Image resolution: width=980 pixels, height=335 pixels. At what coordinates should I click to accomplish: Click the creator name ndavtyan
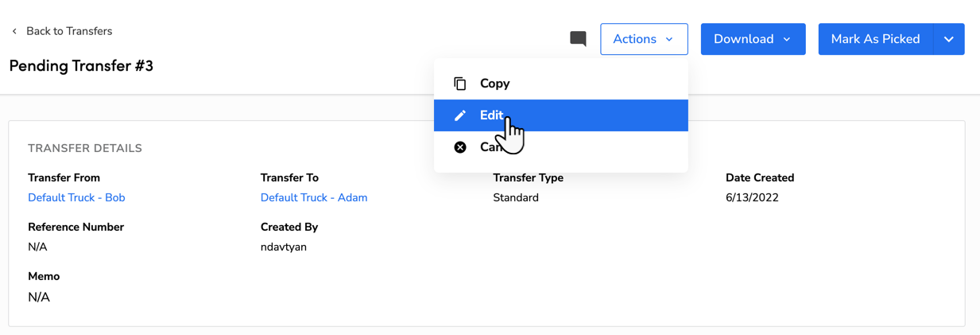coord(284,247)
